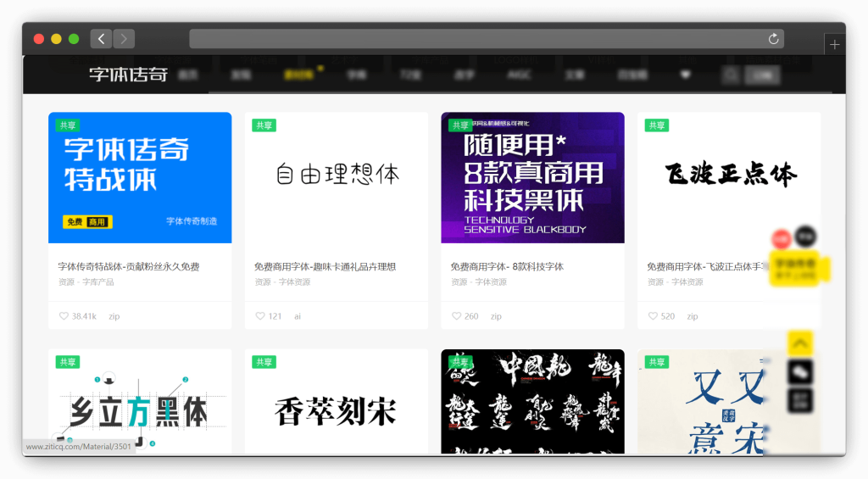The image size is (868, 479).
Task: Click the heart icon in the navigation bar
Action: 685,75
